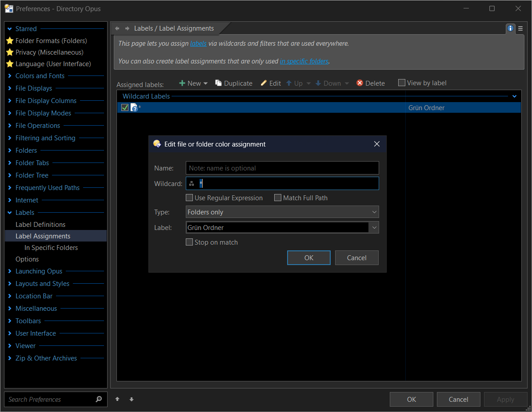Enable Use Regular Expression checkbox
The height and width of the screenshot is (412, 532).
pyautogui.click(x=189, y=198)
